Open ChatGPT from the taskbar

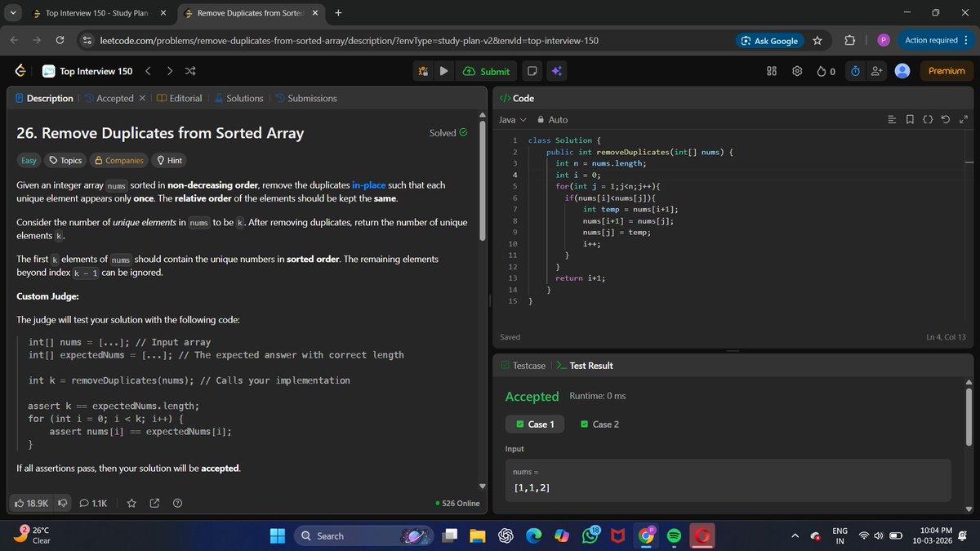point(506,535)
